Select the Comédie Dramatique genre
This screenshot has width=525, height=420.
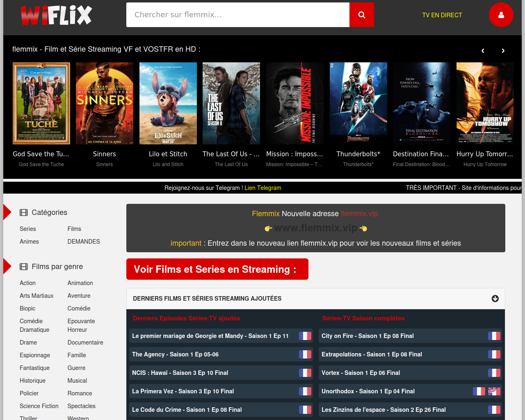(x=34, y=325)
